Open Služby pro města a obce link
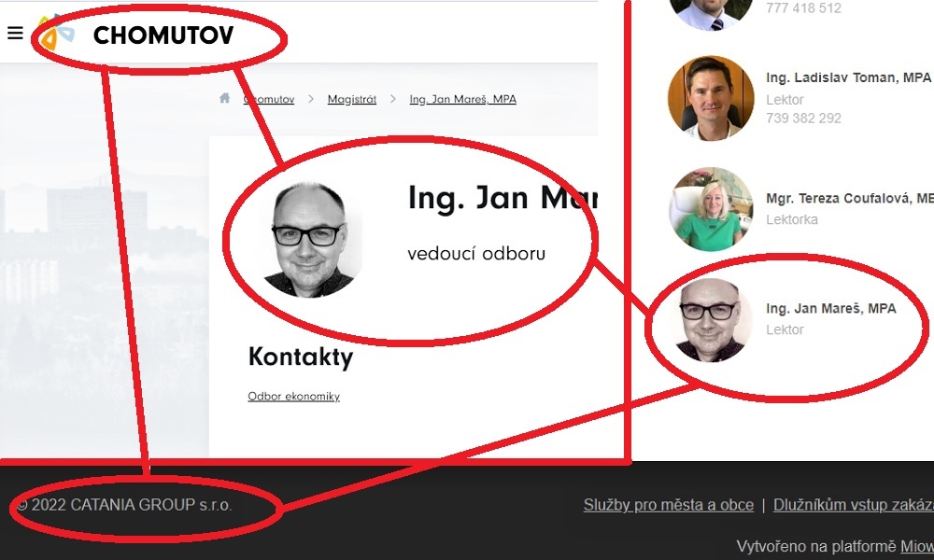Viewport: 934px width, 560px height. pos(669,505)
